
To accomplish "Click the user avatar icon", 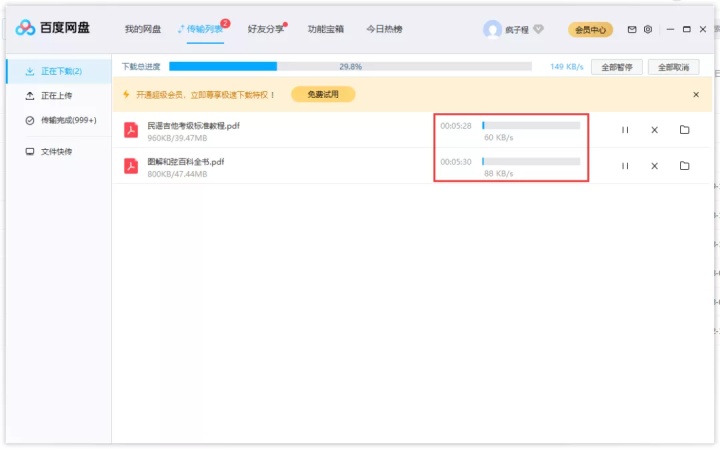I will (x=492, y=29).
